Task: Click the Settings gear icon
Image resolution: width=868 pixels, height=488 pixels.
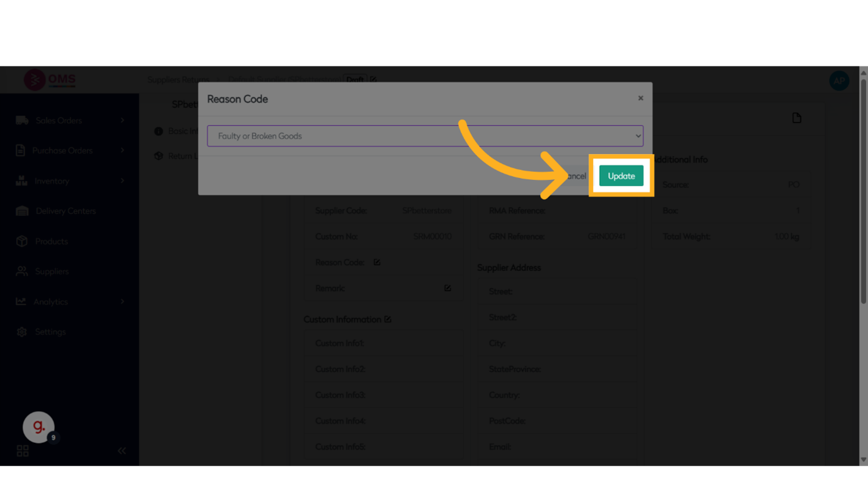Action: pos(22,332)
